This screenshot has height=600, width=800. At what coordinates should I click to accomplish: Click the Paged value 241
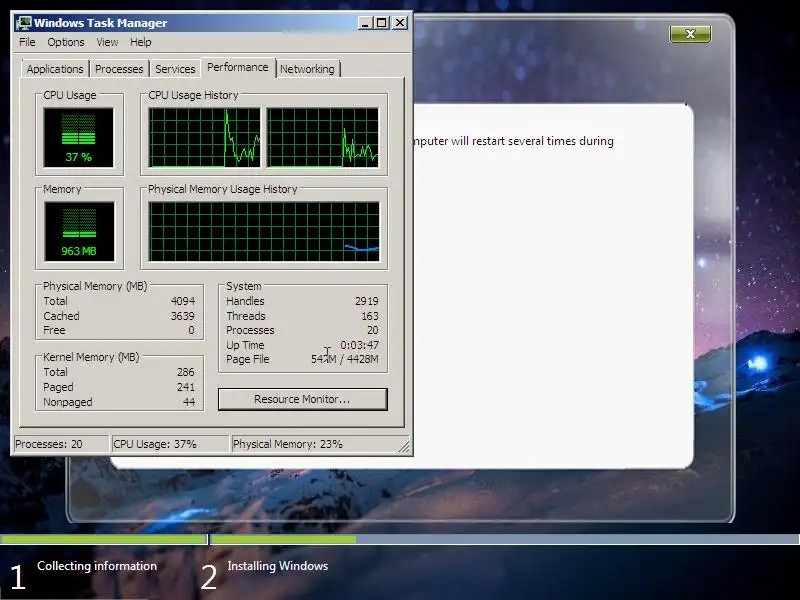tap(186, 387)
